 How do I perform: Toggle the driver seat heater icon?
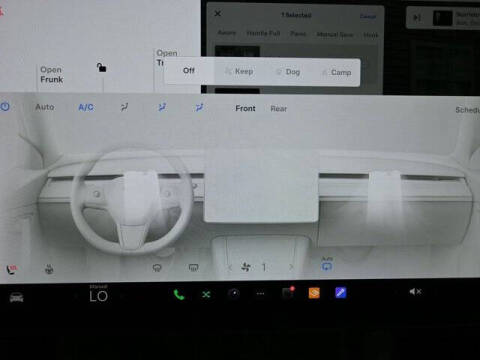pos(11,269)
